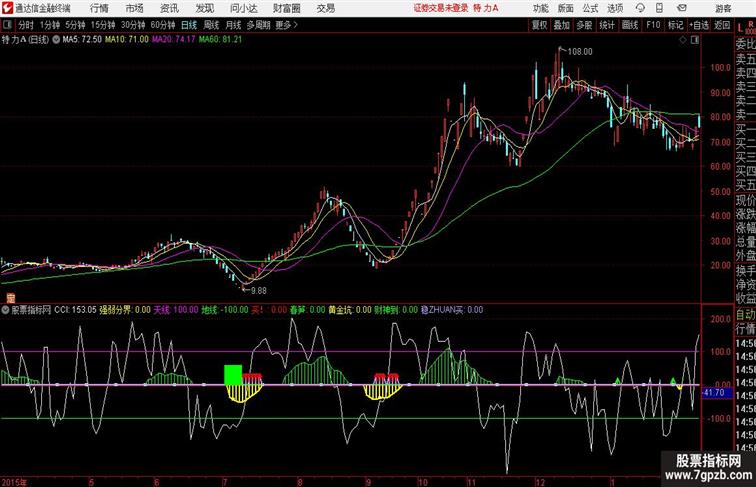Open the 公式 menu
The width and height of the screenshot is (756, 487).
pos(590,8)
